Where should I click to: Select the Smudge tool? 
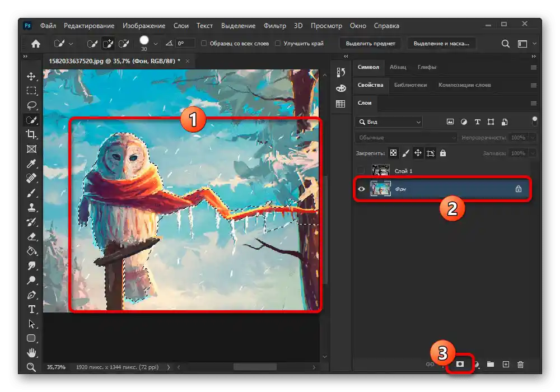coord(31,265)
